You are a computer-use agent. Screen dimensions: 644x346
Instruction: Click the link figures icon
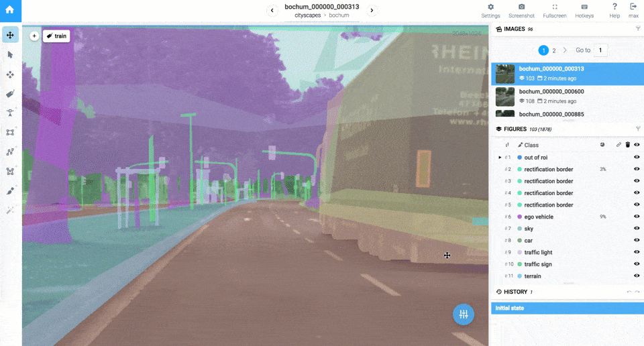click(619, 144)
